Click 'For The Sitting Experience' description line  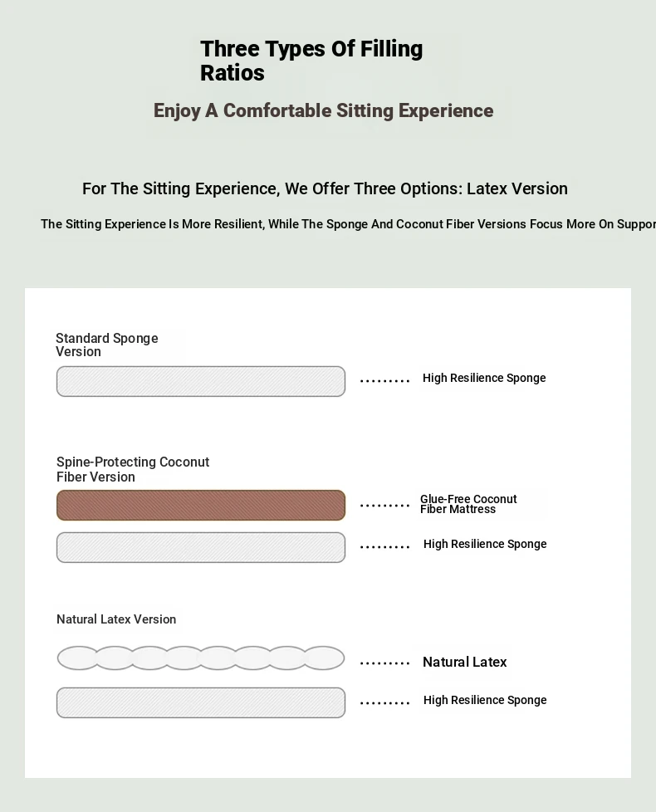click(325, 188)
